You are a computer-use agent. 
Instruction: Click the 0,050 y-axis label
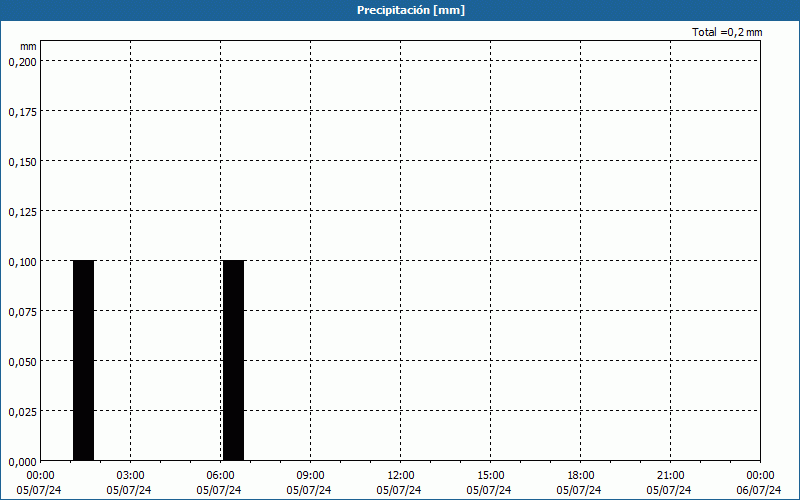click(x=22, y=361)
